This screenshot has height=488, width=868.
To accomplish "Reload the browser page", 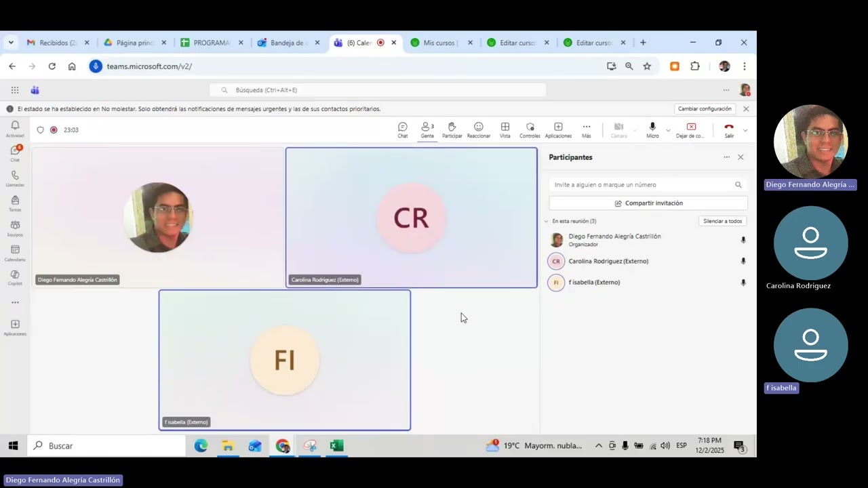I will (52, 66).
